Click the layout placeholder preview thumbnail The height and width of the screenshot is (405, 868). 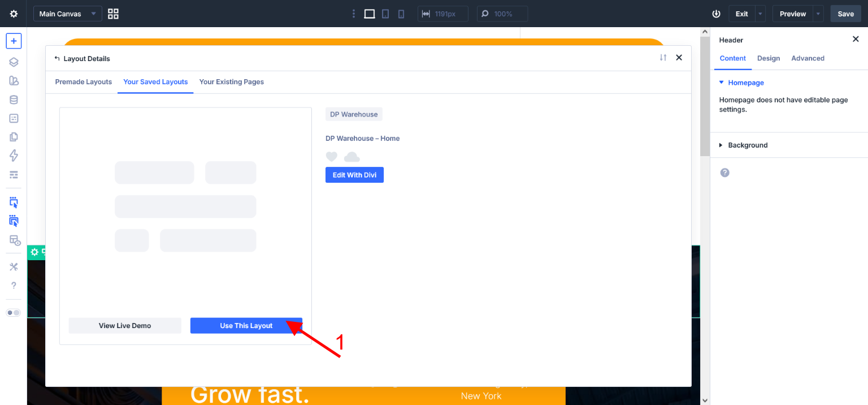(185, 206)
